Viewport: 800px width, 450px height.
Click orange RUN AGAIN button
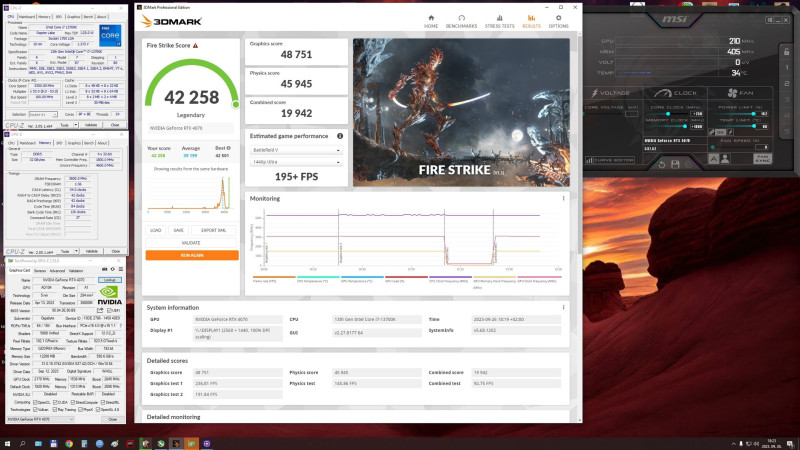pos(192,255)
